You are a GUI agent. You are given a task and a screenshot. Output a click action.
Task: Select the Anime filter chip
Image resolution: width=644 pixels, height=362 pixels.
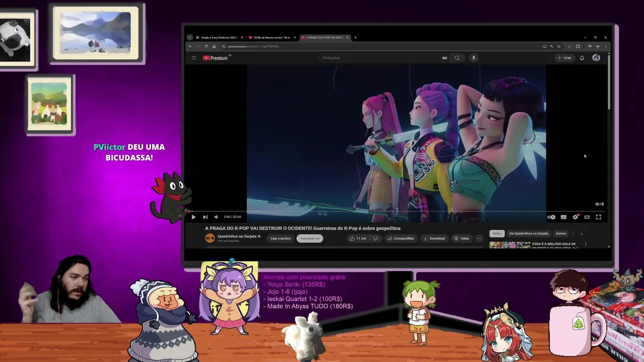pyautogui.click(x=561, y=233)
